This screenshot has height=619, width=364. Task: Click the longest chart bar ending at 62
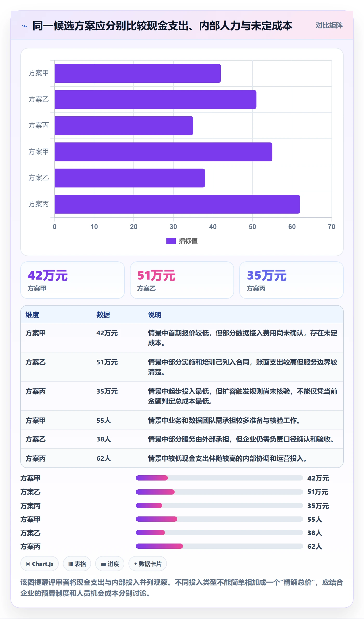pos(177,204)
